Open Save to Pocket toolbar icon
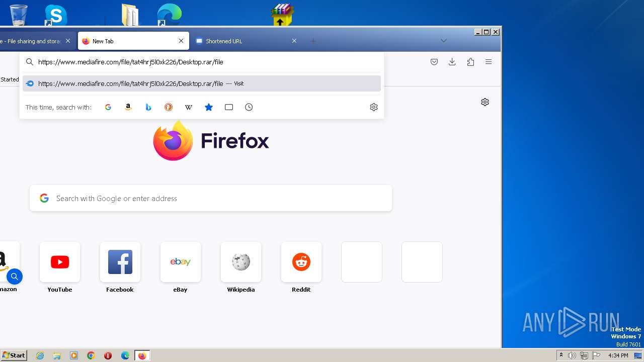 point(434,62)
